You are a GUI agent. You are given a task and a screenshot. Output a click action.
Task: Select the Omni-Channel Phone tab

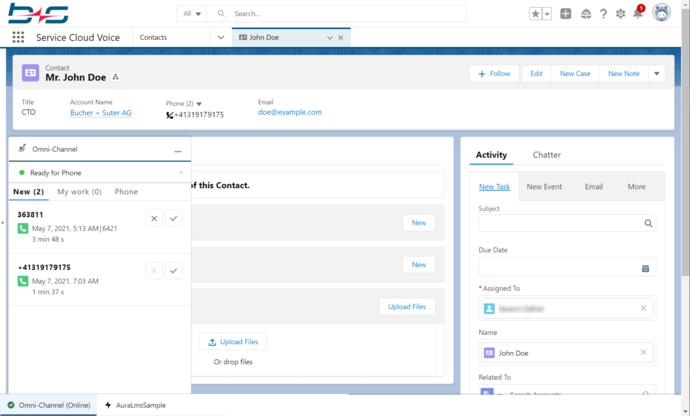(x=126, y=191)
